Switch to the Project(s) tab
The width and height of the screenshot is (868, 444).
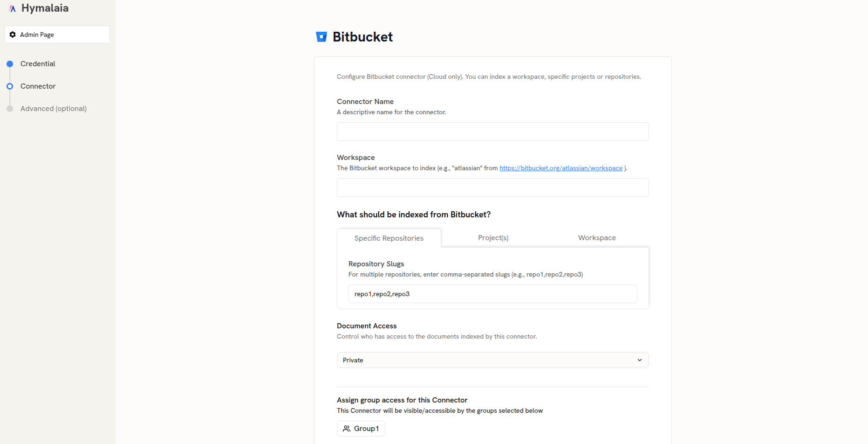(x=493, y=237)
